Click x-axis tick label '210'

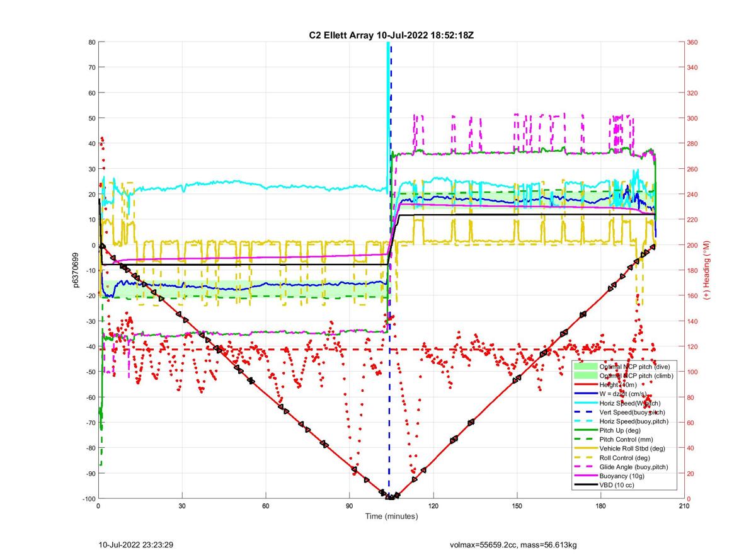[x=684, y=506]
